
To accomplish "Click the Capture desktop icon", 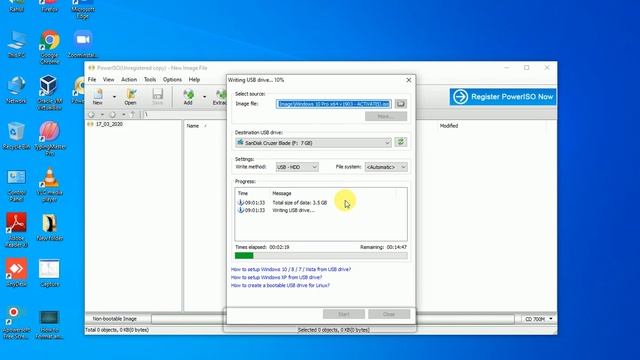I will [x=49, y=272].
